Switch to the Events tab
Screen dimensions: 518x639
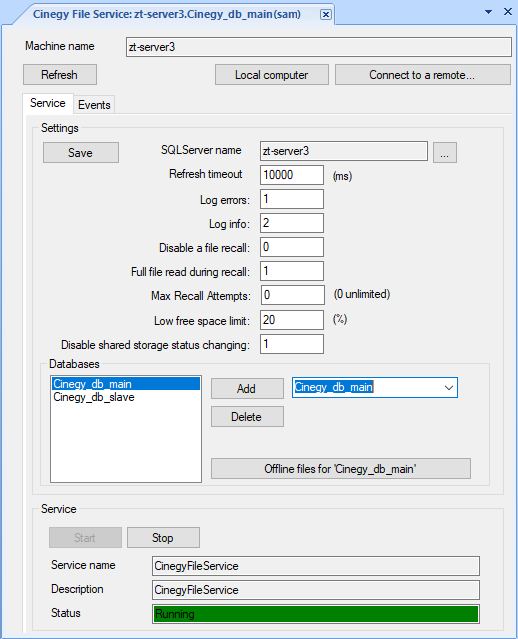tap(94, 105)
